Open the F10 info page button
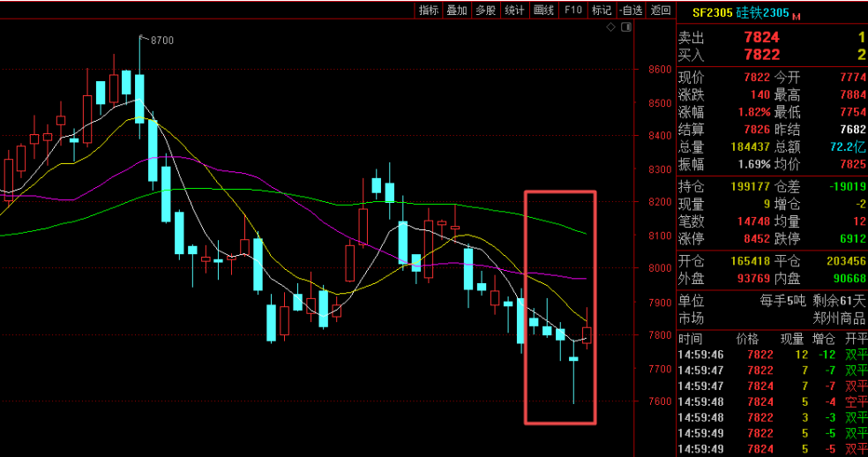This screenshot has height=457, width=868. tap(572, 10)
